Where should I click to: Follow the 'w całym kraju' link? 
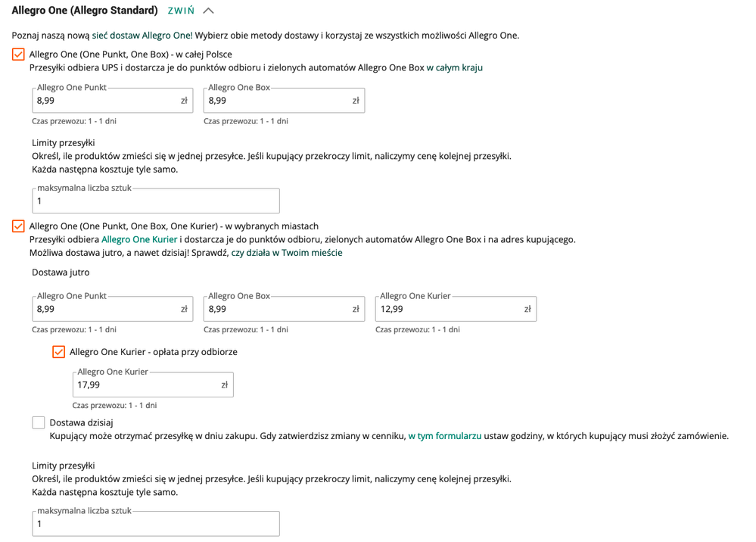click(x=455, y=67)
